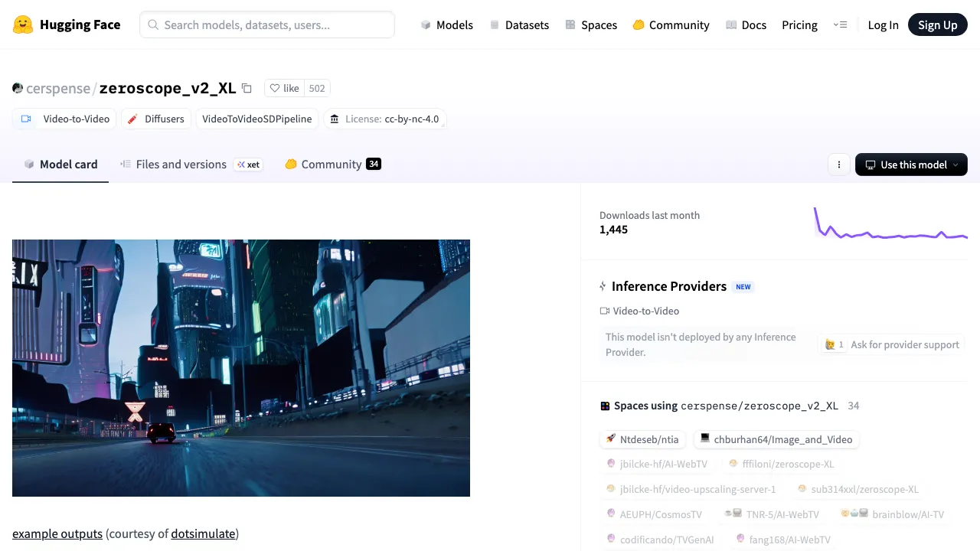Click the cyberpunk city preview image
This screenshot has height=551, width=980.
point(241,367)
